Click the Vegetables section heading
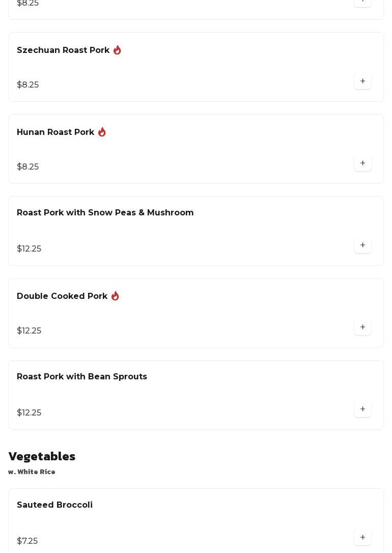 click(42, 456)
